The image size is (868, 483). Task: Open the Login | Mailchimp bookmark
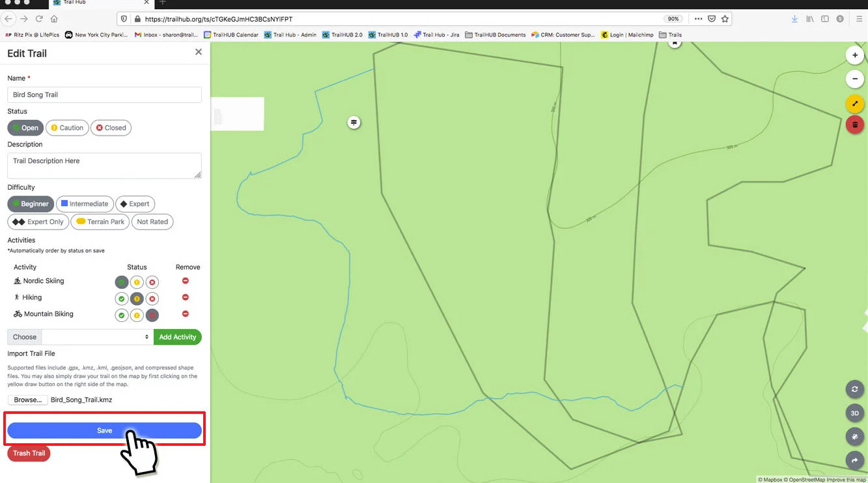627,35
